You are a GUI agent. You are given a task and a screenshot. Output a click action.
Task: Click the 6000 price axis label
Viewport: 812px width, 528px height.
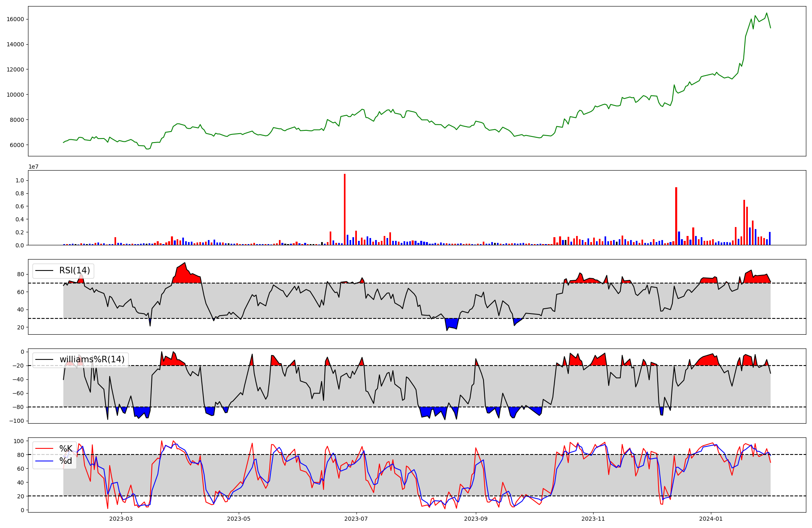click(17, 145)
